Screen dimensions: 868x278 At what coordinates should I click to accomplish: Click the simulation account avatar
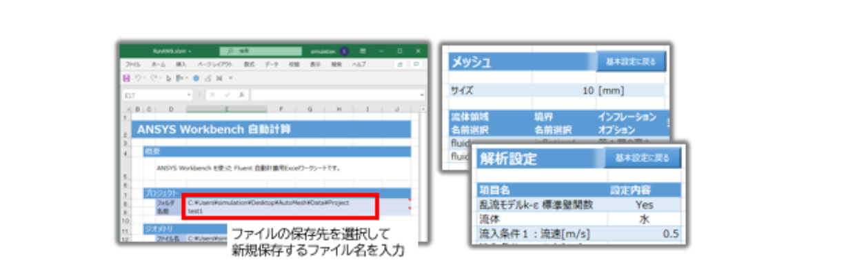(x=344, y=51)
